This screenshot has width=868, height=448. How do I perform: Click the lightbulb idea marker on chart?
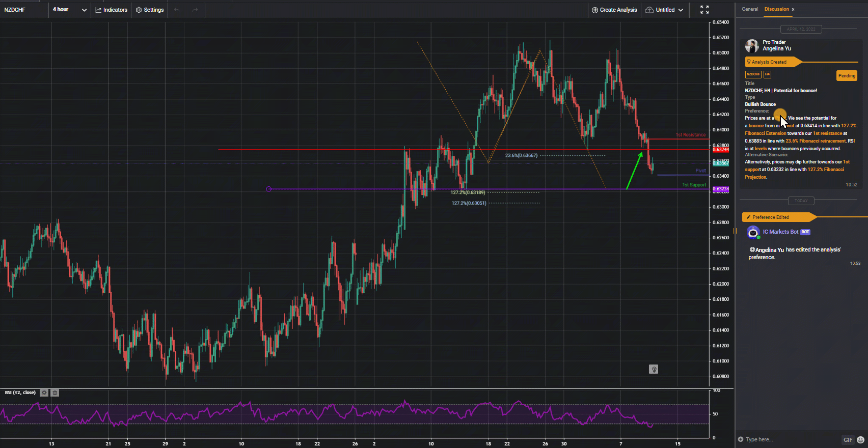point(654,369)
